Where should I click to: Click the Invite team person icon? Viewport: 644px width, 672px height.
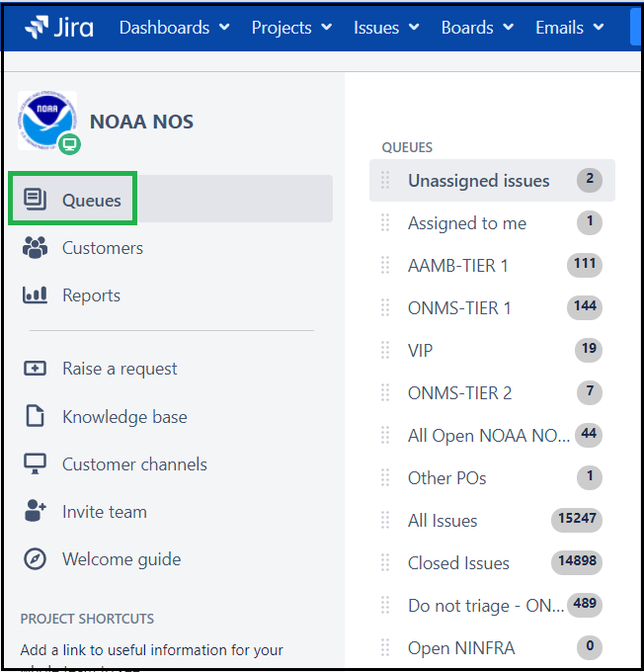click(35, 511)
